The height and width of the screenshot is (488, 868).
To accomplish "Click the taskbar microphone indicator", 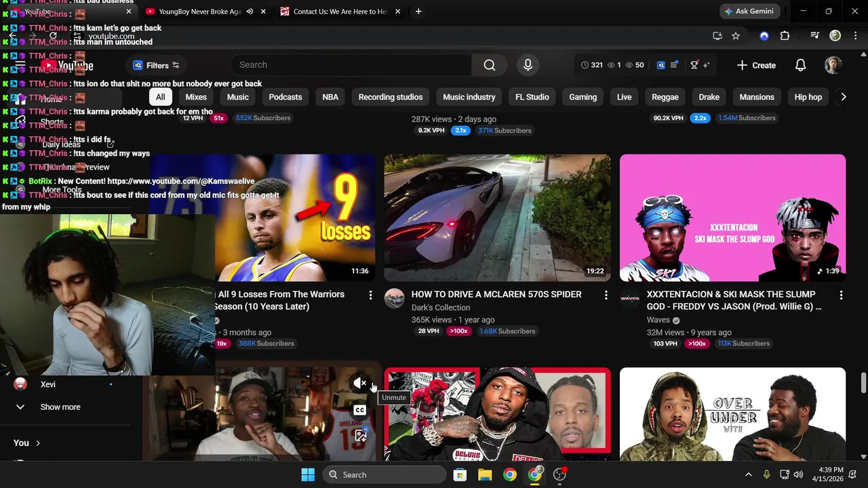I will pyautogui.click(x=766, y=474).
